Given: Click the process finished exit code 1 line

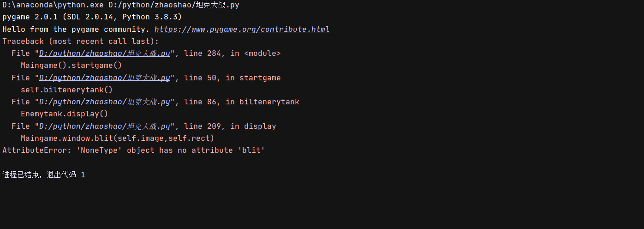Looking at the screenshot, I should 44,175.
